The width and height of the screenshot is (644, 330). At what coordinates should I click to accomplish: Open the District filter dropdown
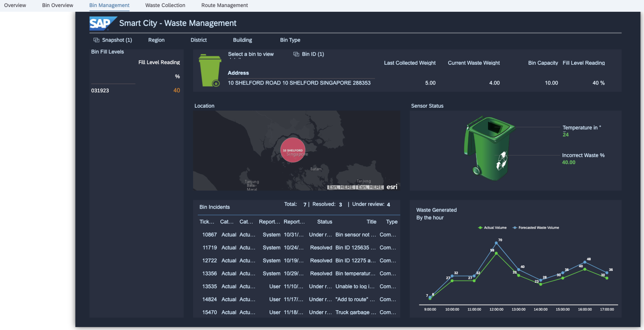click(199, 40)
